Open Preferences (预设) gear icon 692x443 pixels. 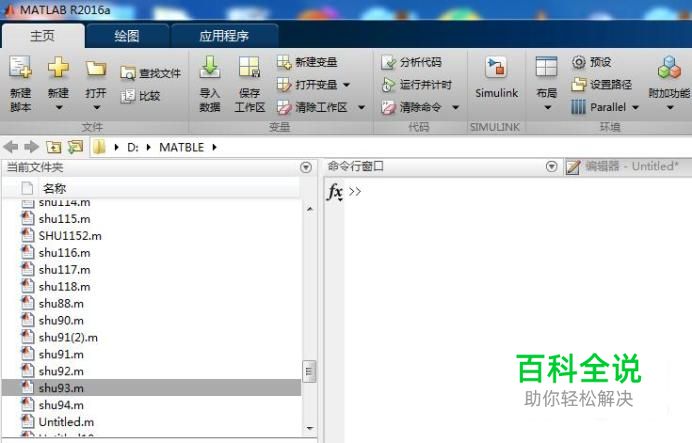(x=579, y=62)
